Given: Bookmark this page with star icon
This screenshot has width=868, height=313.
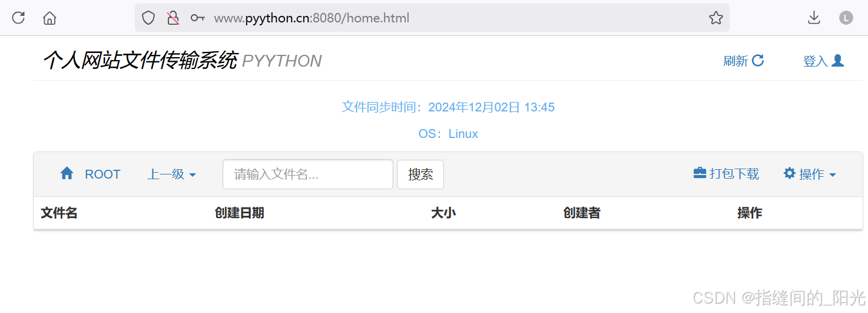Looking at the screenshot, I should point(716,18).
